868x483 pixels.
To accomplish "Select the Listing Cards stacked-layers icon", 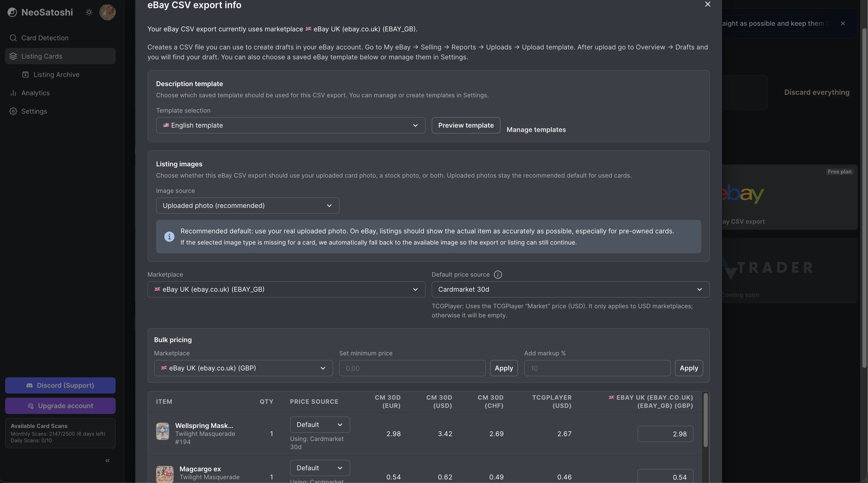I will pyautogui.click(x=13, y=56).
